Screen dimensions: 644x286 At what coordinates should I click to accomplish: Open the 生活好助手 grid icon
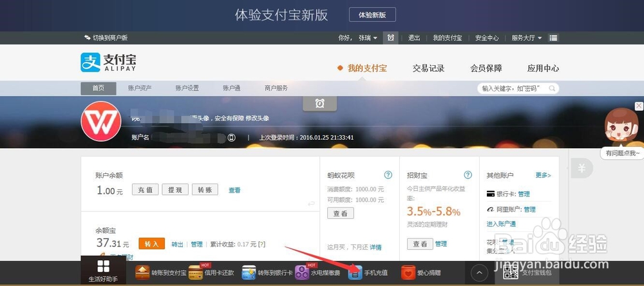click(x=104, y=266)
